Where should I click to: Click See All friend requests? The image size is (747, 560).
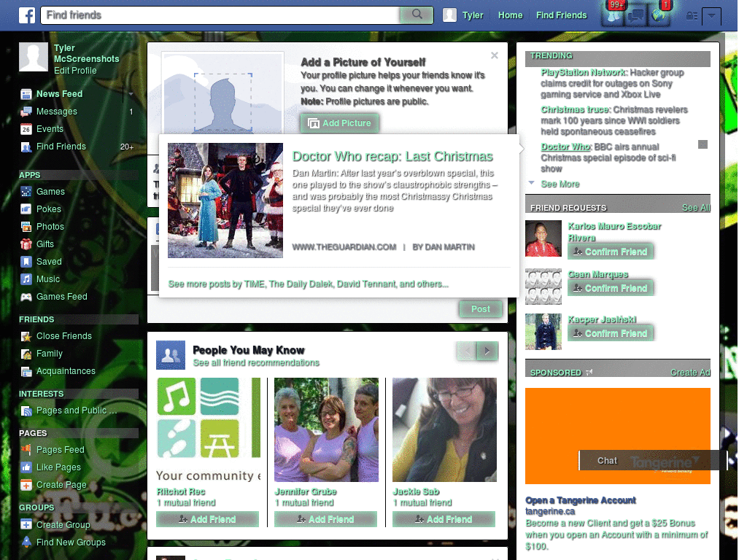[695, 208]
